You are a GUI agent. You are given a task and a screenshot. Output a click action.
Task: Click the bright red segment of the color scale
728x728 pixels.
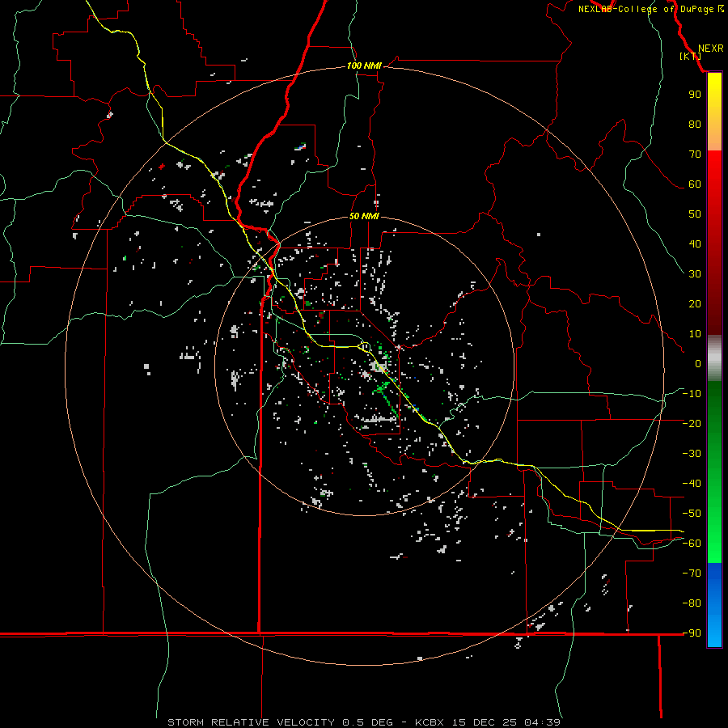[x=714, y=186]
